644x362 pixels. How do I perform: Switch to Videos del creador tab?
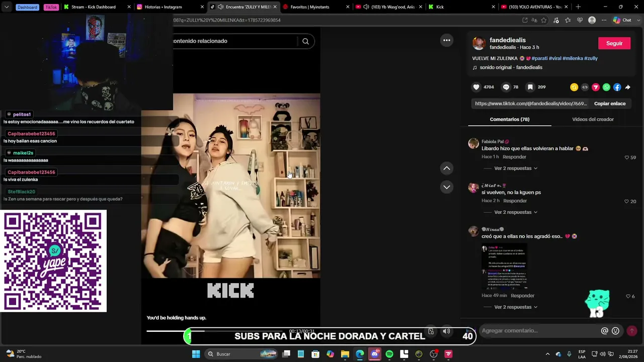point(593,120)
